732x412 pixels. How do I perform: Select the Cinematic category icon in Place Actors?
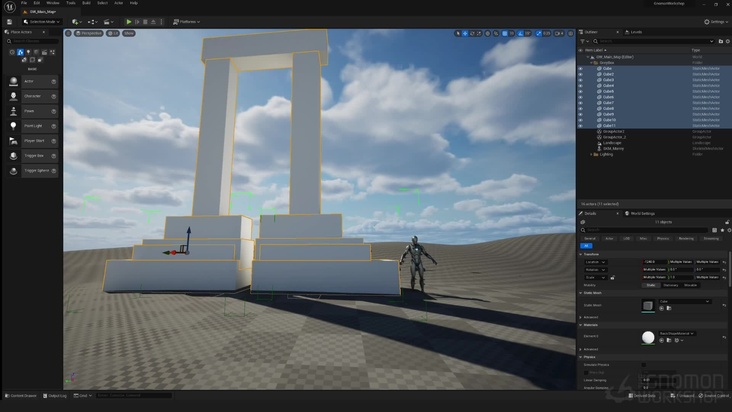[x=44, y=52]
